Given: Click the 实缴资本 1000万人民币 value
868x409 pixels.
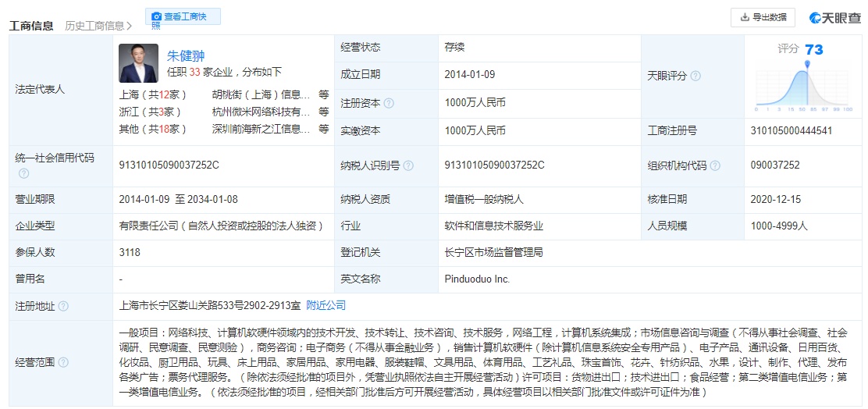Looking at the screenshot, I should click(x=475, y=131).
